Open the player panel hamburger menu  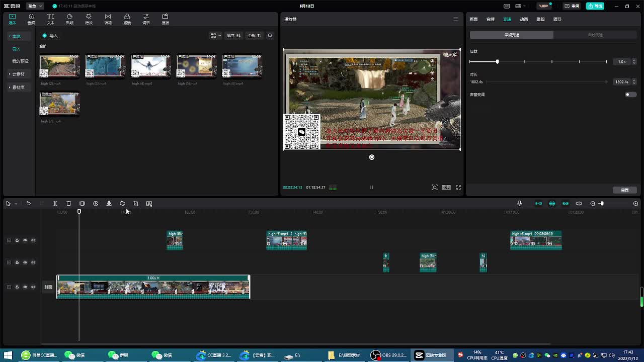(456, 19)
